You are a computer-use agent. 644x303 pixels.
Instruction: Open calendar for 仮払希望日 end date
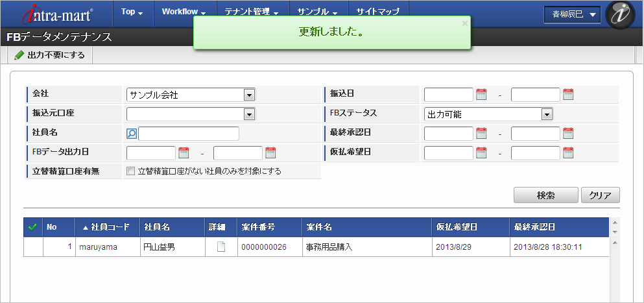click(568, 153)
